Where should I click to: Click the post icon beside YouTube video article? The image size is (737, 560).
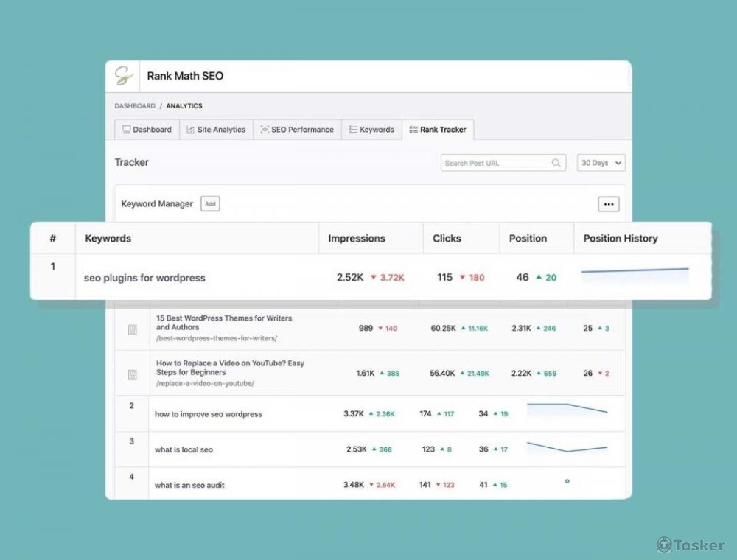[x=133, y=374]
